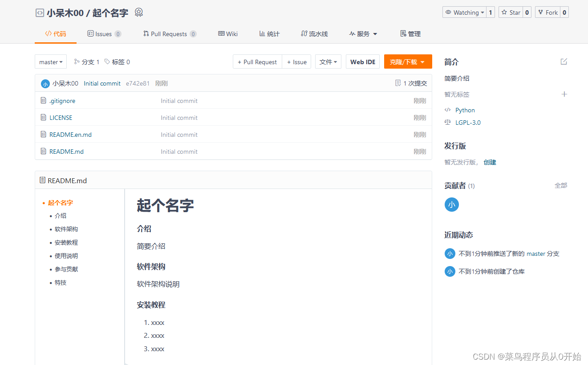The image size is (588, 365).
Task: Click the plus icon next to 暂无标签
Action: coord(564,94)
